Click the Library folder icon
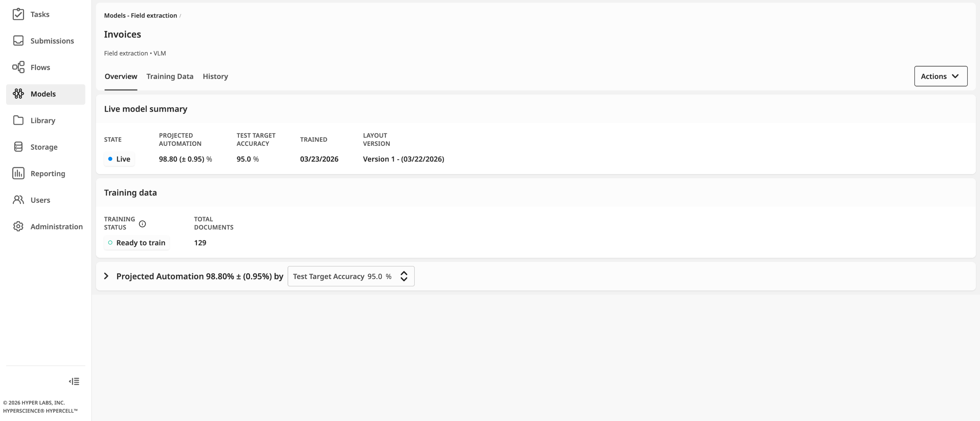Viewport: 980px width, 421px height. click(x=18, y=120)
